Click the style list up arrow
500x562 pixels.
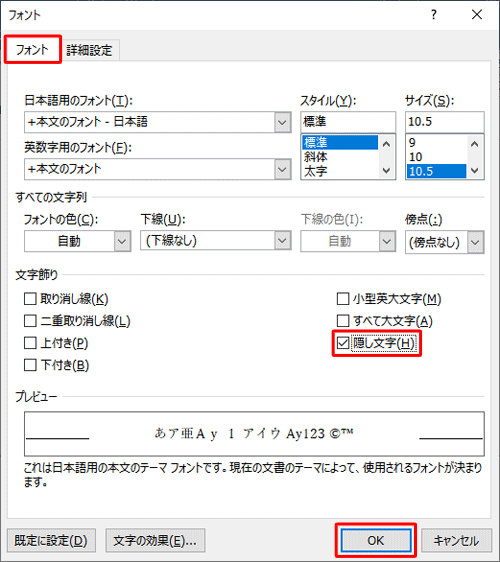[x=386, y=144]
